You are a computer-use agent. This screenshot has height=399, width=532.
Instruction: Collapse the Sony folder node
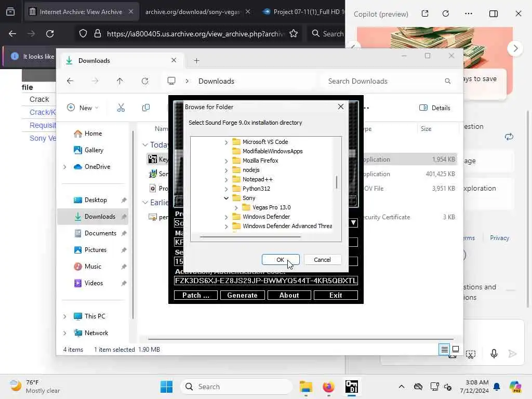(x=227, y=198)
